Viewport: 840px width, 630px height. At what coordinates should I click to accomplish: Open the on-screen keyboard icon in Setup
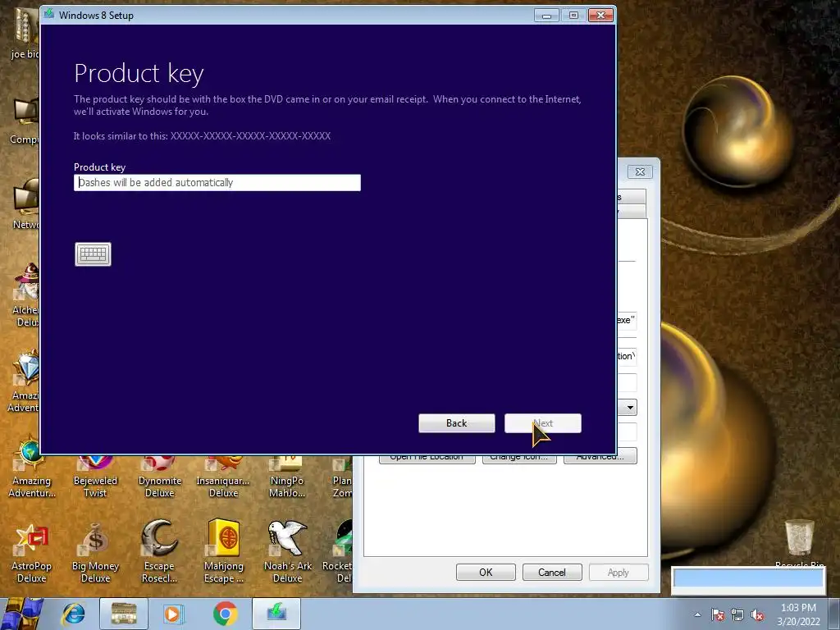(x=93, y=254)
